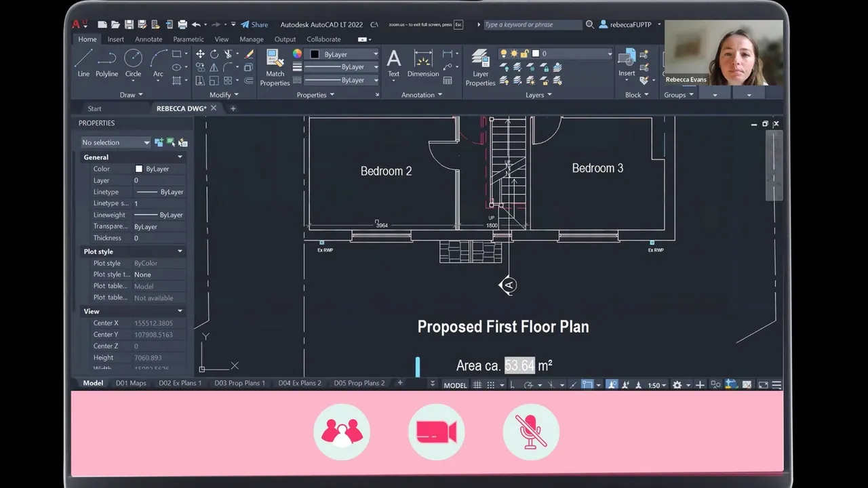Toggle the layer lightbulb on/off icon
868x488 pixels.
pos(504,54)
